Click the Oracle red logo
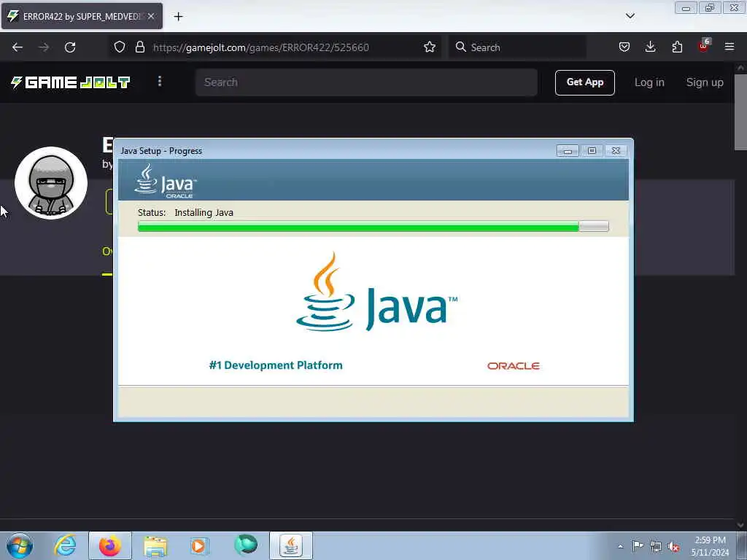This screenshot has width=747, height=560. click(513, 366)
